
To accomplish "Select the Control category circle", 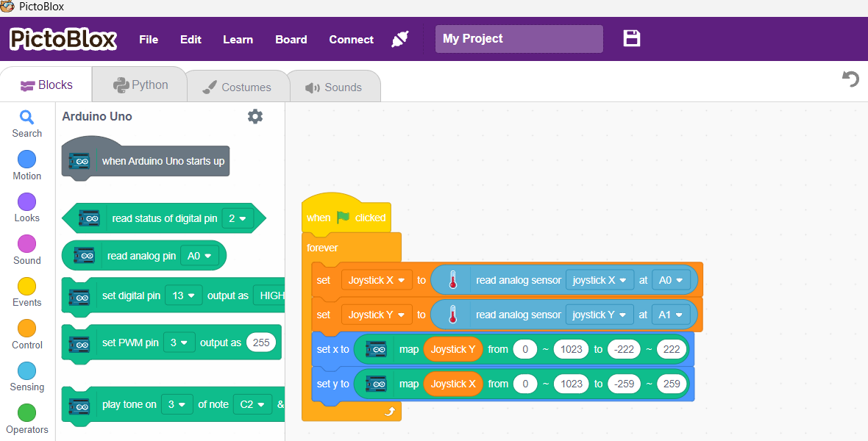I will point(26,329).
